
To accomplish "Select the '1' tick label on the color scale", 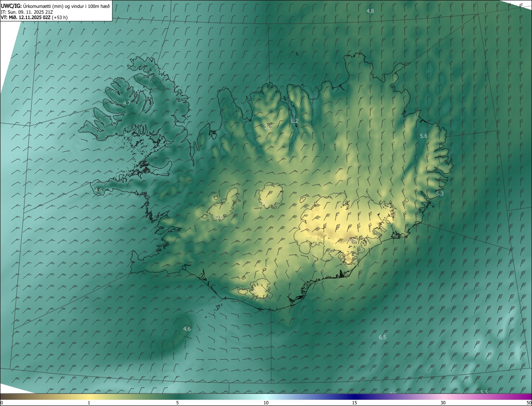I will [x=89, y=403].
